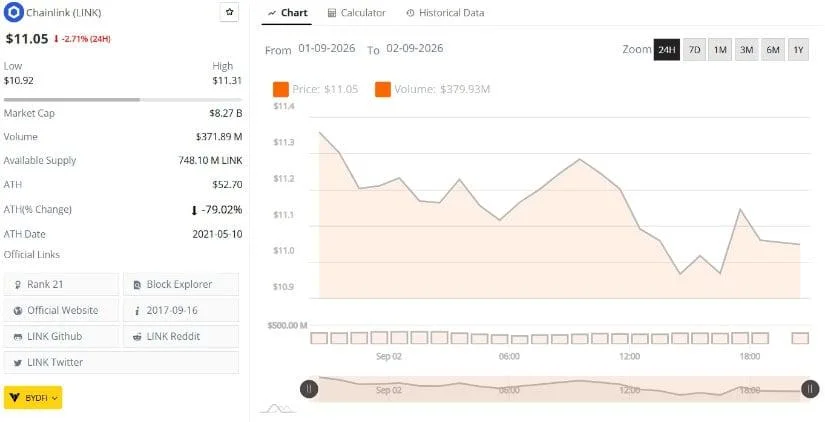Click the last volume bar in the chart
The height and width of the screenshot is (422, 825).
tap(800, 338)
